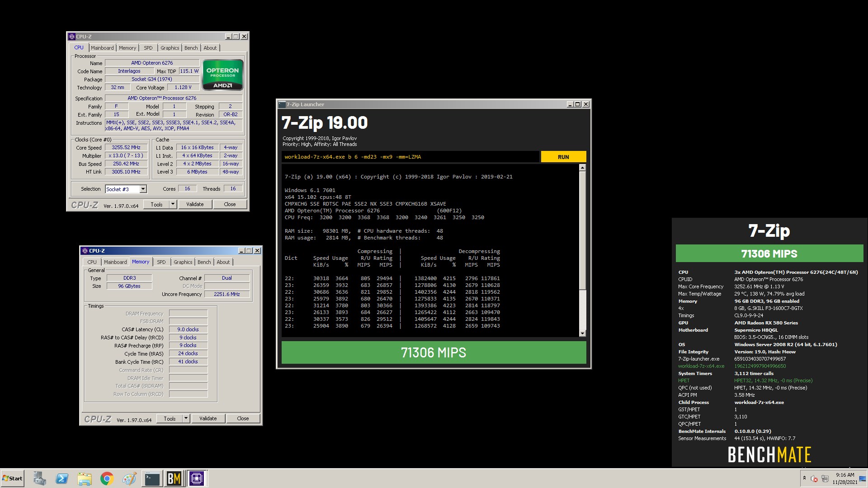Click the green HPET label in BenchMate panel
The image size is (868, 488).
pos(684,380)
